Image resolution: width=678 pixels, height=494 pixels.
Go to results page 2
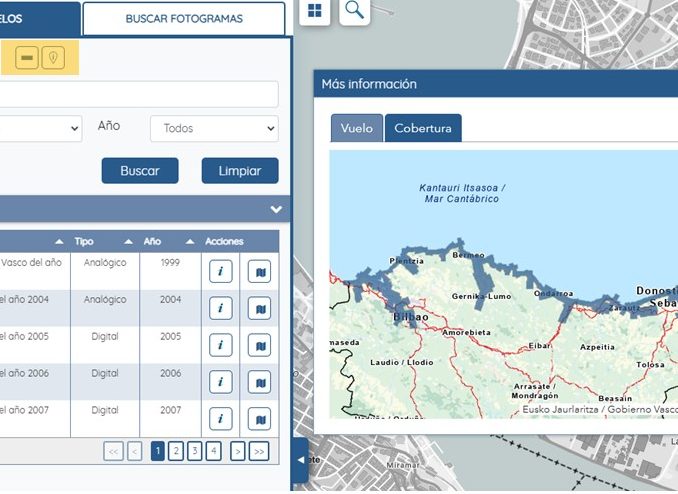click(x=176, y=451)
